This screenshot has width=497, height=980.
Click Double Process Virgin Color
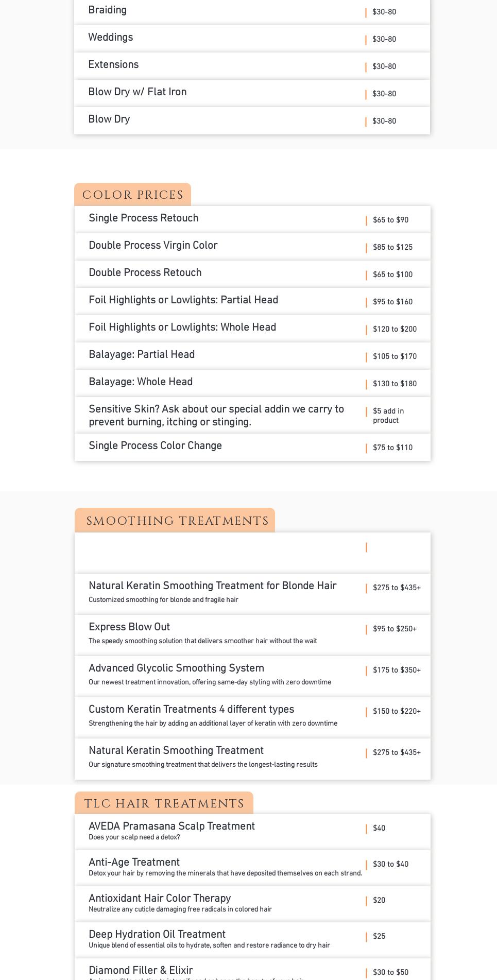click(153, 246)
